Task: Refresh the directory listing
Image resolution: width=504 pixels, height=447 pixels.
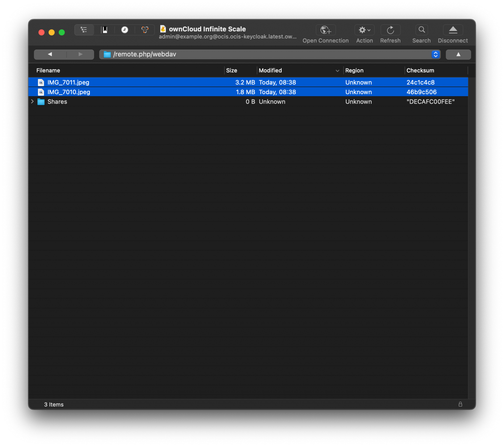Action: pyautogui.click(x=390, y=30)
